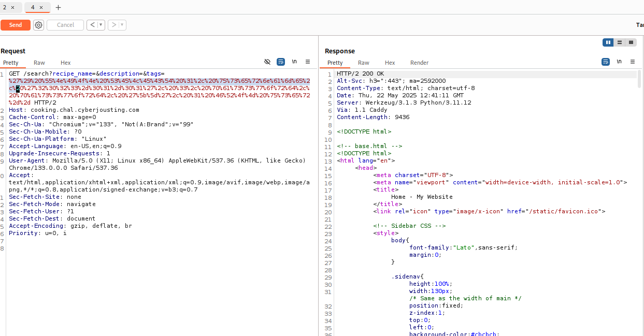This screenshot has width=644, height=336.
Task: Open the Response panel hamburger menu
Action: coord(633,62)
